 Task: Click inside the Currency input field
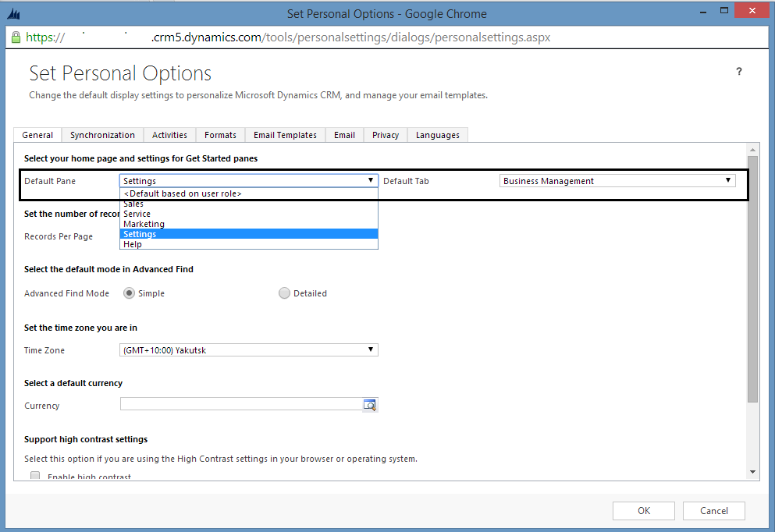point(240,405)
